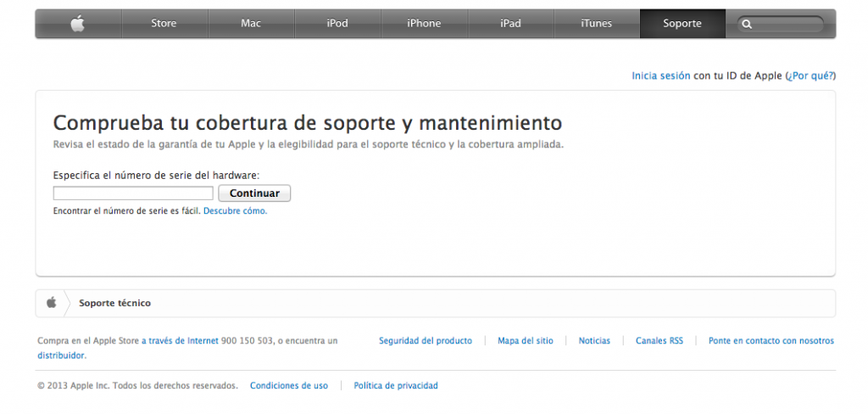Open the a través de Internet link
The height and width of the screenshot is (414, 868).
tap(180, 341)
